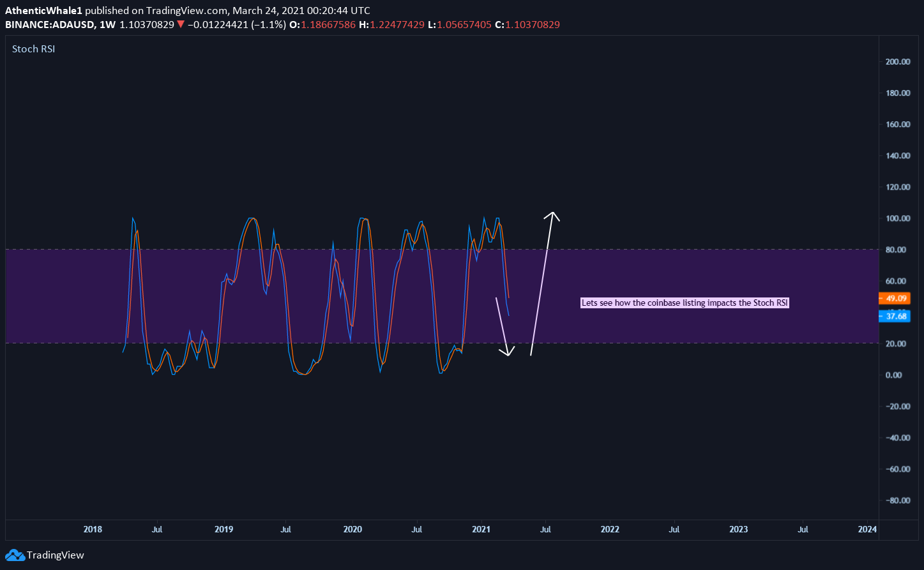Select the white downward arrow drawing

[504, 326]
